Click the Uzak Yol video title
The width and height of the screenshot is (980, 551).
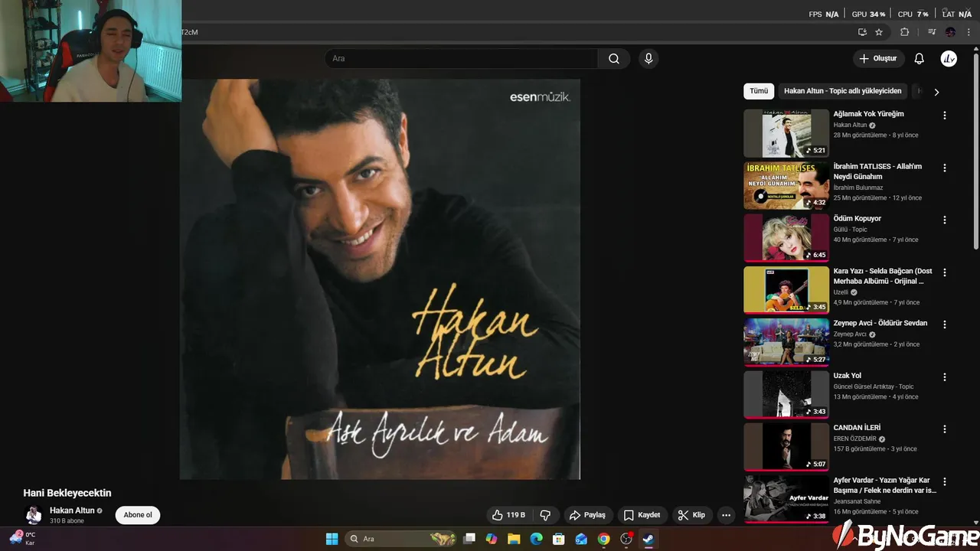[x=848, y=376]
